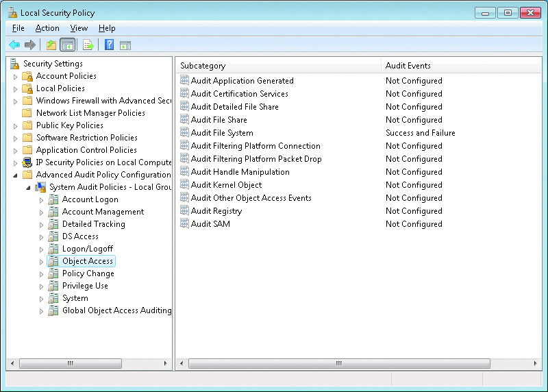Screen dimensions: 548x392
Task: Click System Audit Policies node icon
Action: tap(40, 187)
